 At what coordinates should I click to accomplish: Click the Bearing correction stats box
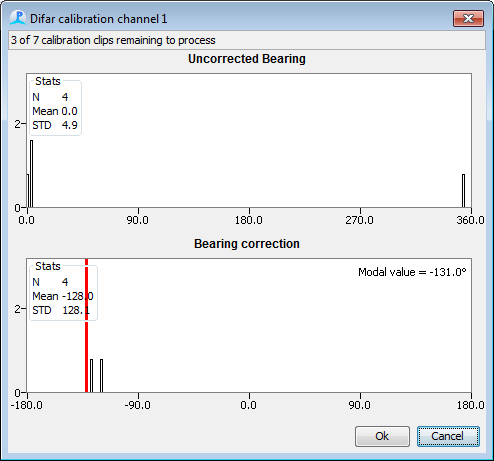pyautogui.click(x=63, y=292)
